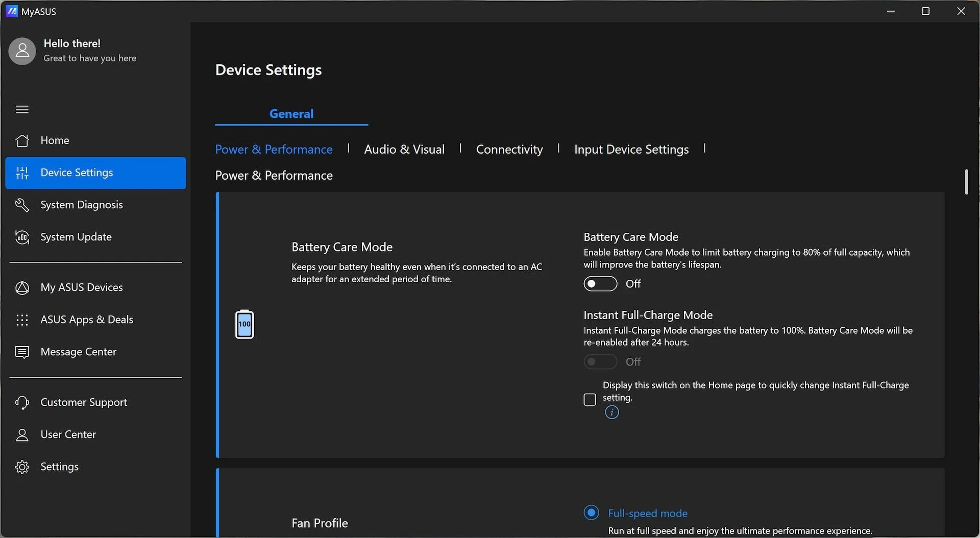Click the Device Settings sliders icon
980x538 pixels.
(22, 173)
